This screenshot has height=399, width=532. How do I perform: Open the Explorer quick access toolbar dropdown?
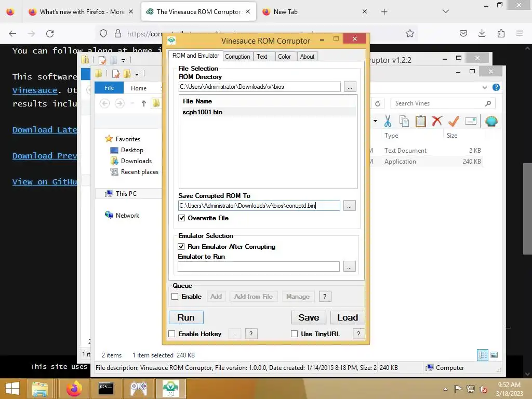137,74
